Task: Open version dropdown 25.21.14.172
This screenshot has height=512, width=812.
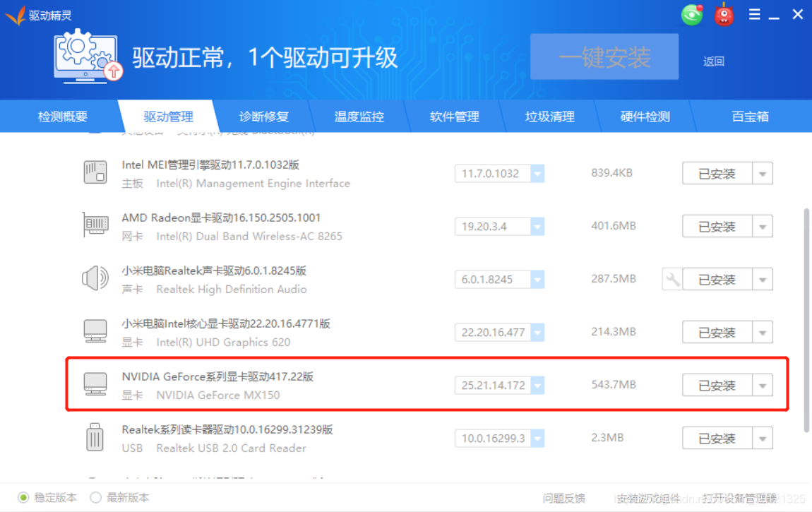Action: click(537, 385)
